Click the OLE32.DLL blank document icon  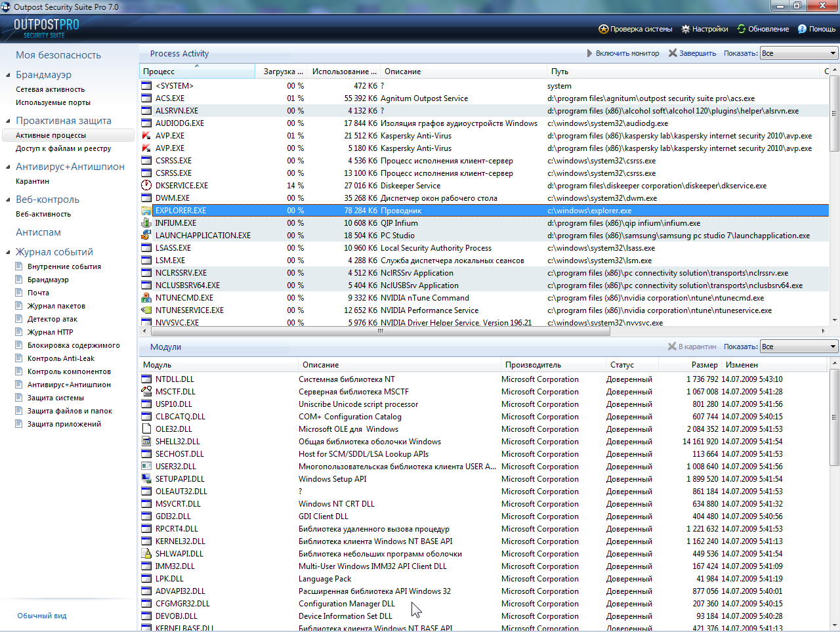(146, 429)
